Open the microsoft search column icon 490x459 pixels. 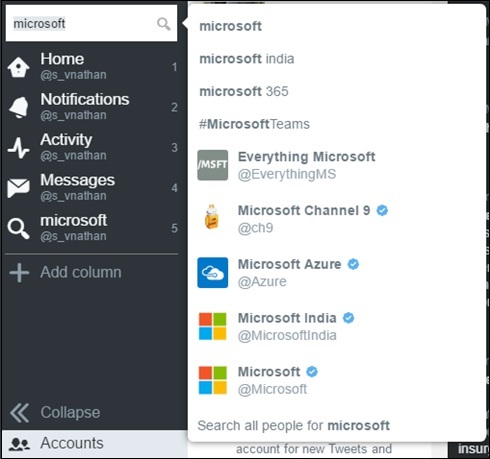[19, 228]
